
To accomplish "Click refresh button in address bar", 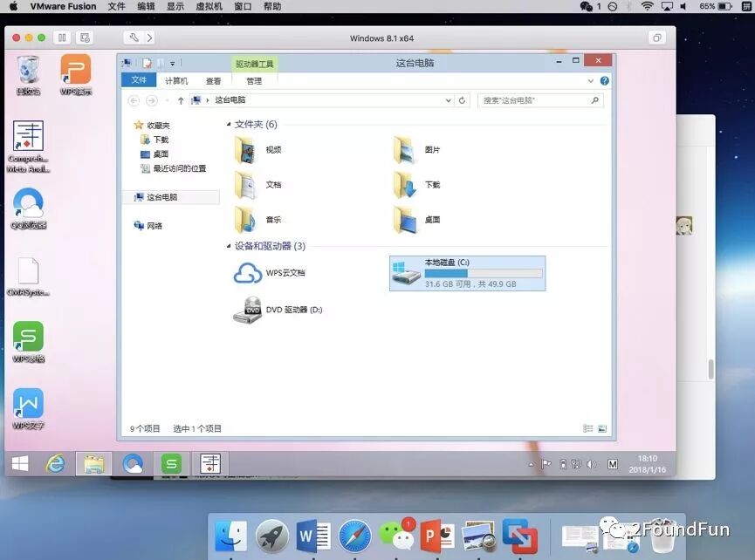I will pos(462,100).
